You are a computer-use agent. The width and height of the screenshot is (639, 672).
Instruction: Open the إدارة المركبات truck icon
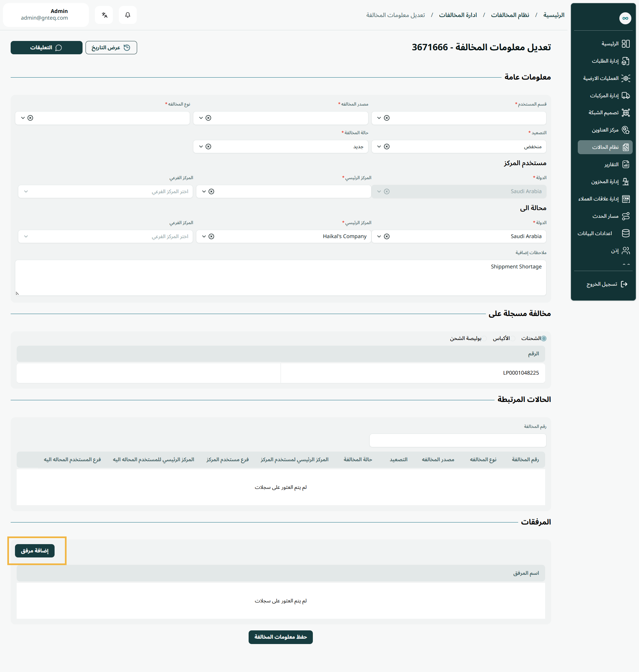click(x=625, y=96)
